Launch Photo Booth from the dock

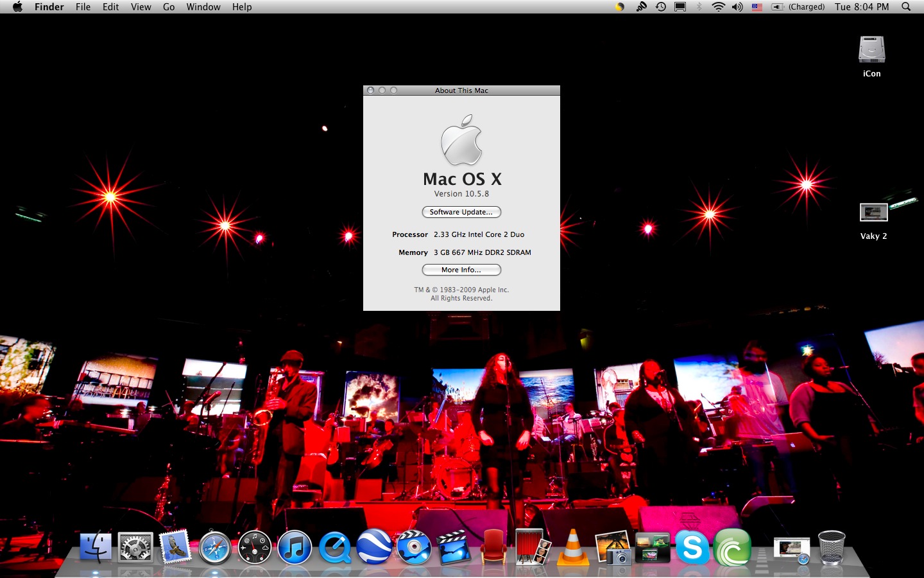pyautogui.click(x=533, y=547)
